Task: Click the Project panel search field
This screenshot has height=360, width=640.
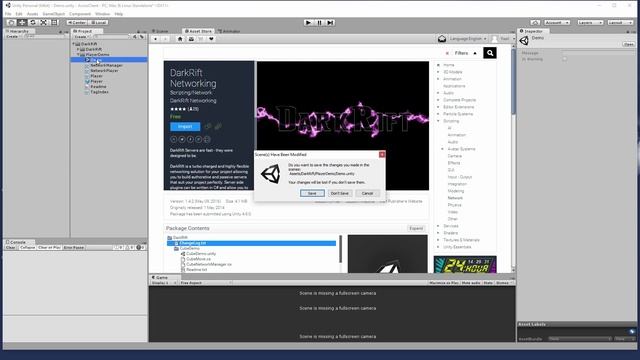Action: pyautogui.click(x=112, y=37)
